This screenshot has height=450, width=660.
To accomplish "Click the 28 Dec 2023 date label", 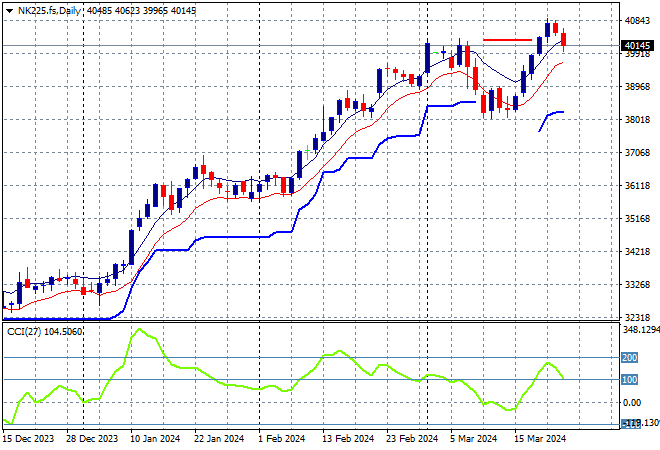I will click(92, 439).
